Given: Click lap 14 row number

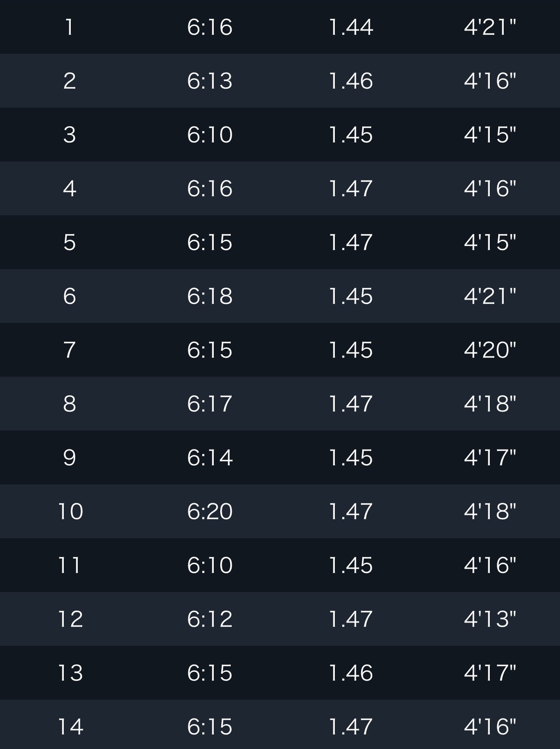Looking at the screenshot, I should click(70, 727).
